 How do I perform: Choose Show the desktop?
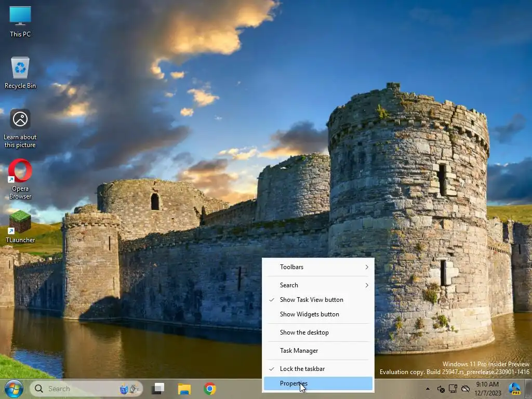pyautogui.click(x=318, y=332)
